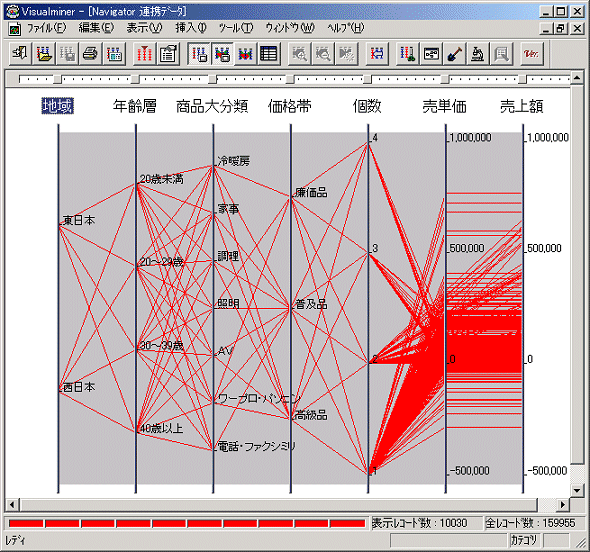
Task: Select the 商品大分類 axis header
Action: click(212, 106)
